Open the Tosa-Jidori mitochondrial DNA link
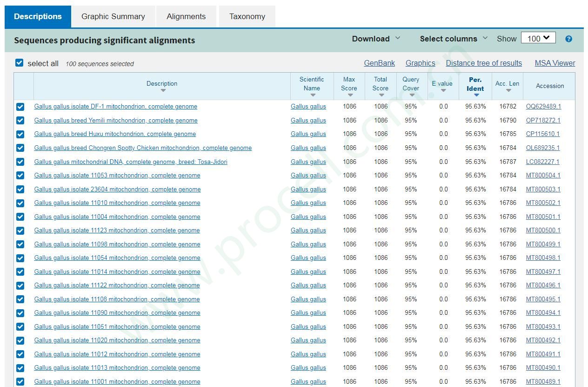588x387 pixels. 131,162
